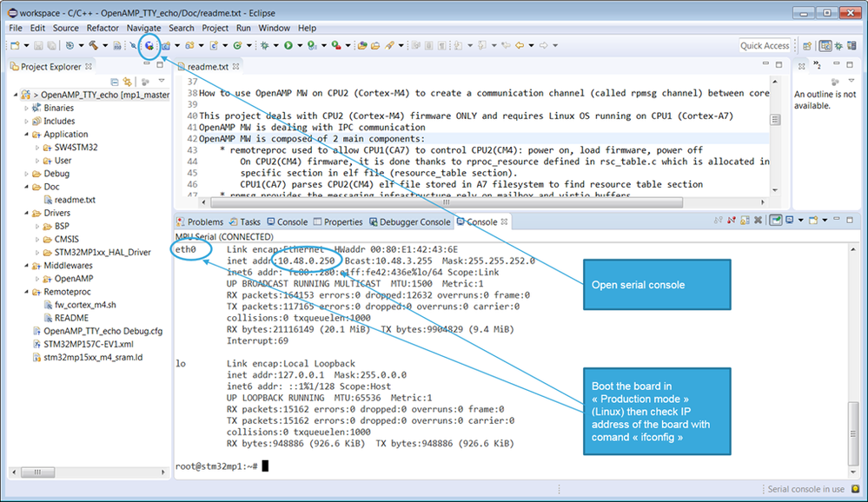The image size is (868, 502).
Task: Click the Build Configuration globe icon
Action: 70,46
